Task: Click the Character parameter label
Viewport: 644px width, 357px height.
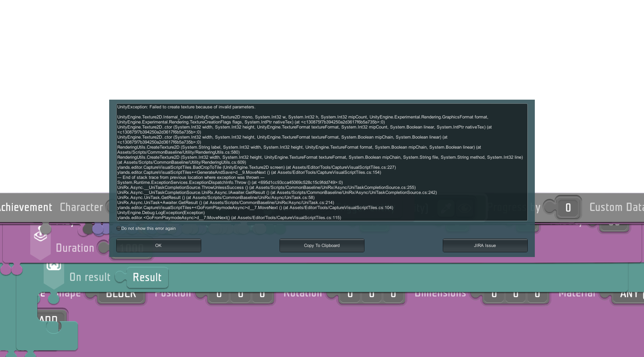Action: pyautogui.click(x=81, y=207)
